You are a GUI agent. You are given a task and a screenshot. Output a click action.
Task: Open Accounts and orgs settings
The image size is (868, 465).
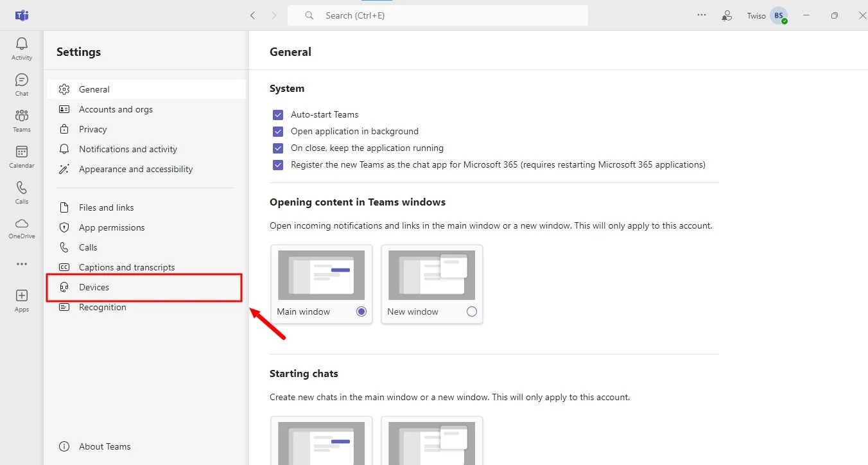(146, 109)
